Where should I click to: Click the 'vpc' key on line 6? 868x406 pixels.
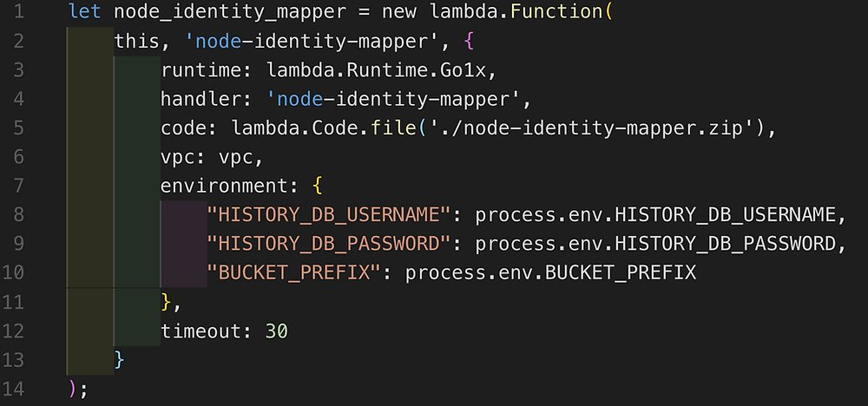coord(178,158)
